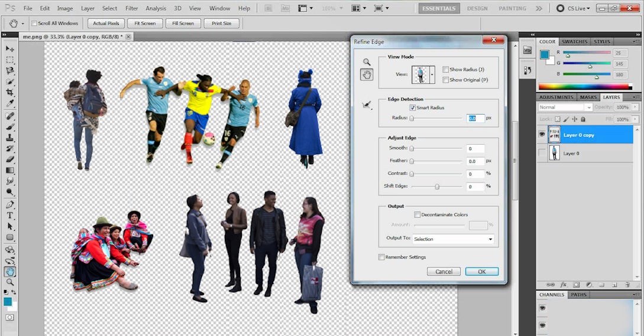
Task: Hide Layer 0 copy with eye icon
Action: [x=542, y=135]
